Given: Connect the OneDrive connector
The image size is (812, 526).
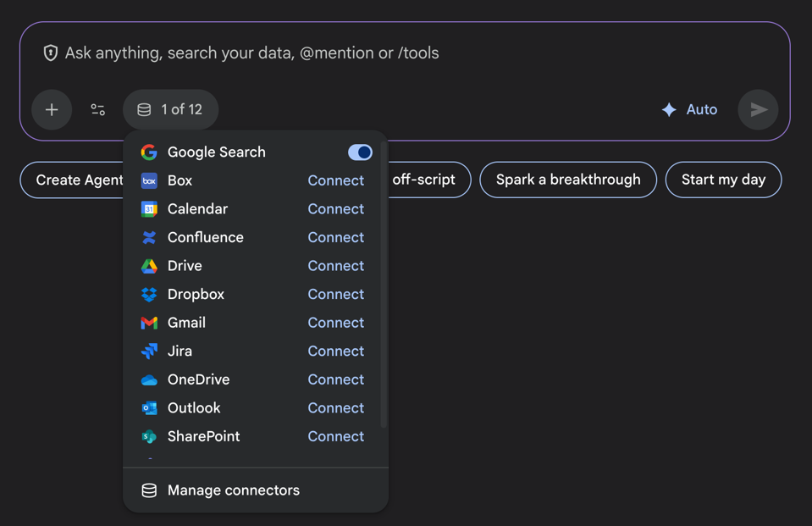Looking at the screenshot, I should pos(335,380).
